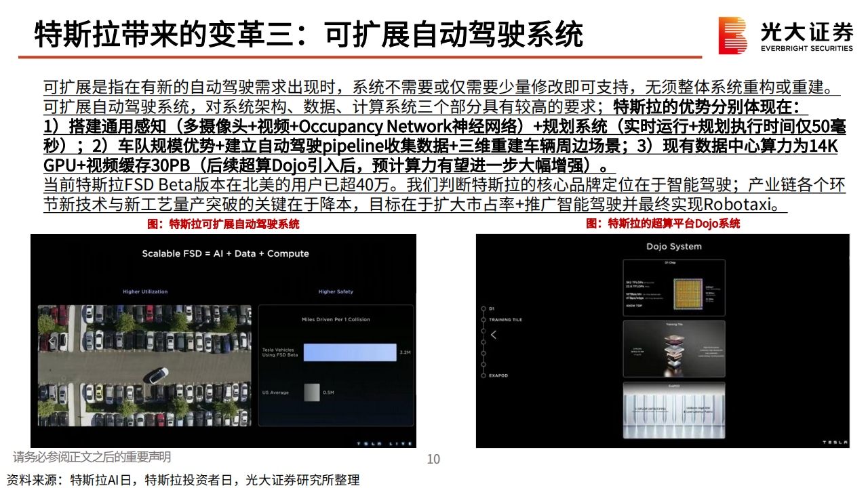Click the 光大证券 brand name text
868x488 pixels.
pyautogui.click(x=806, y=30)
